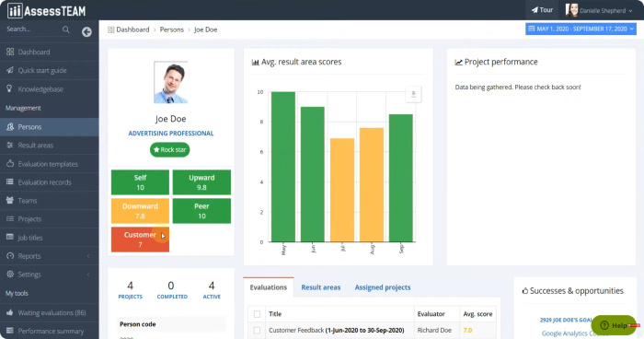Open Danielle Shepherd user menu
644x339 pixels.
click(599, 10)
